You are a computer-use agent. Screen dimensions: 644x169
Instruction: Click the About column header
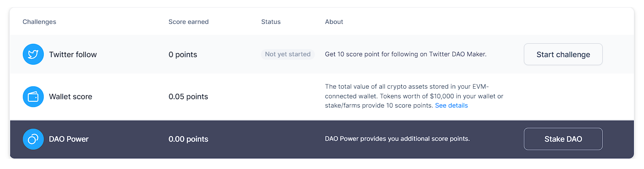[334, 22]
